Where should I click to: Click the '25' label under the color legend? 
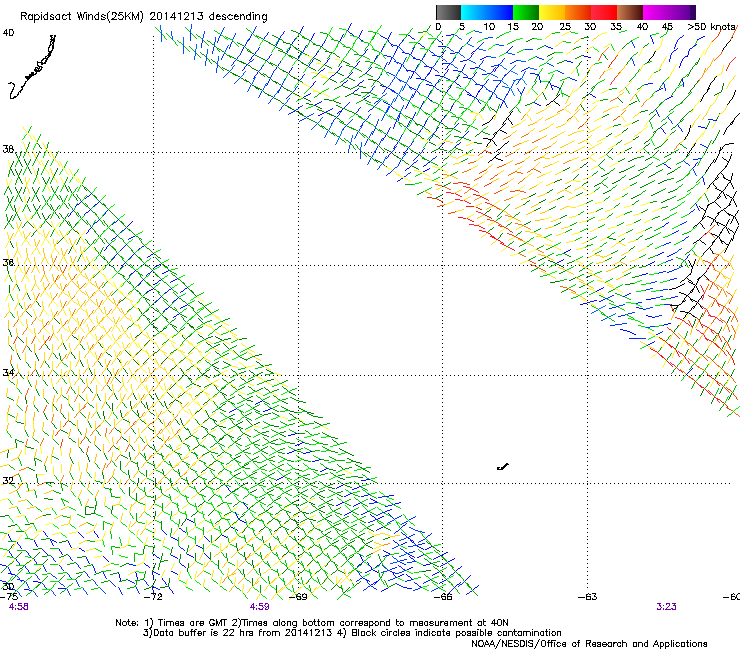coord(565,27)
